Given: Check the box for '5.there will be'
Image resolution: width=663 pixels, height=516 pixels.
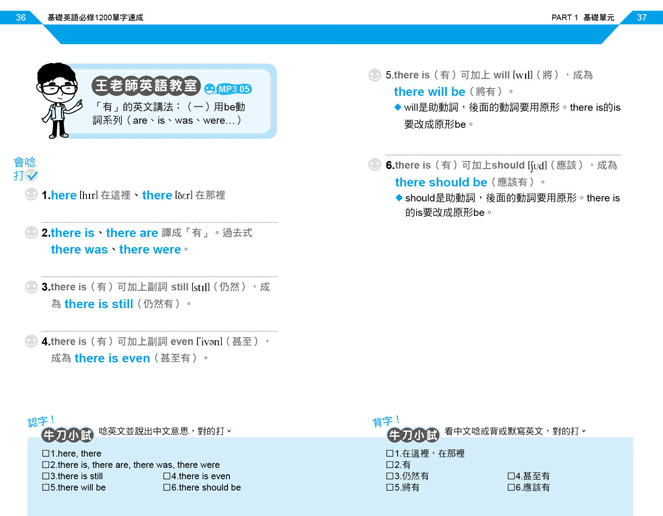Looking at the screenshot, I should [46, 488].
